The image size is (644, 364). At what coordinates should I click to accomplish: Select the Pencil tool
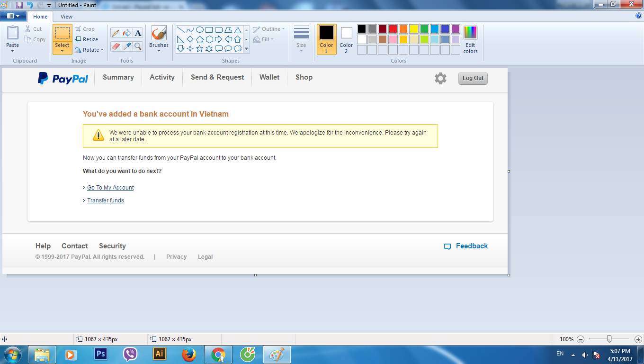pyautogui.click(x=115, y=33)
